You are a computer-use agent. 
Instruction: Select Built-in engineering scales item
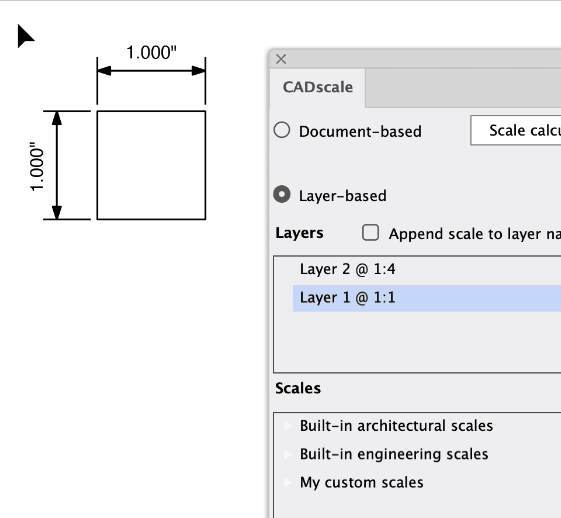(394, 454)
